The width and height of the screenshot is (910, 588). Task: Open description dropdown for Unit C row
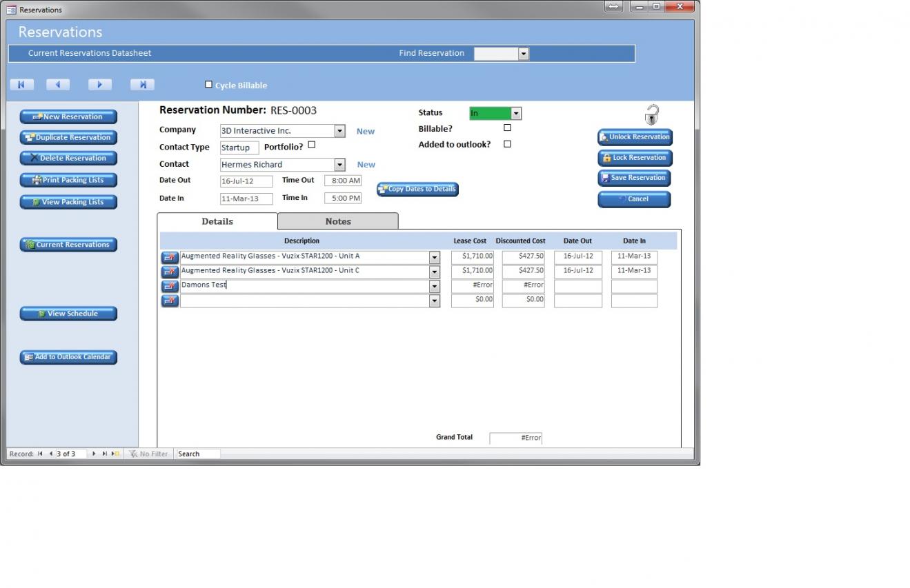pyautogui.click(x=435, y=272)
